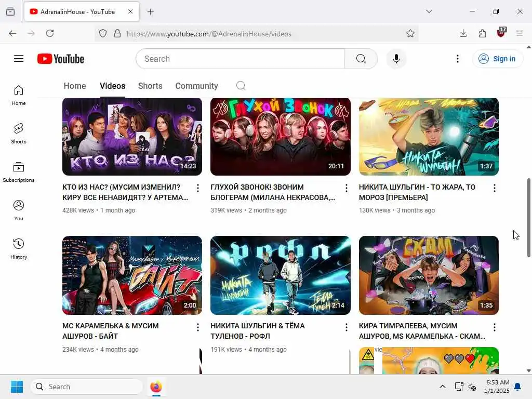
Task: Open action menu for КТО ИЗ НАС video
Action: pos(198,188)
